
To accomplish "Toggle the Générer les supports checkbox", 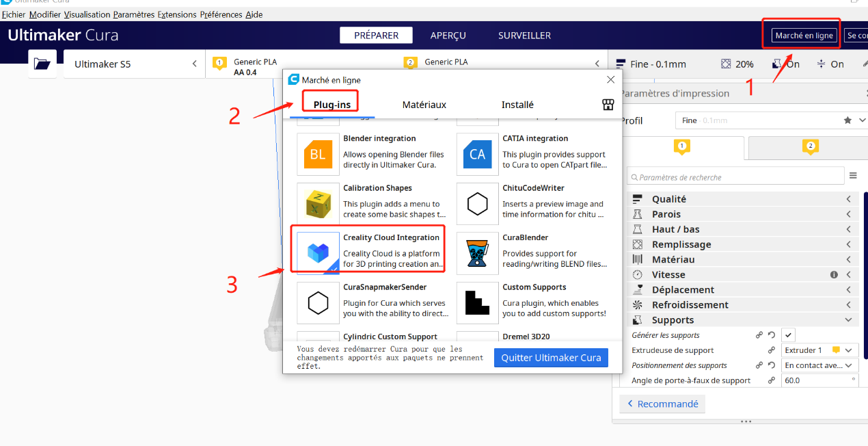I will pyautogui.click(x=788, y=334).
